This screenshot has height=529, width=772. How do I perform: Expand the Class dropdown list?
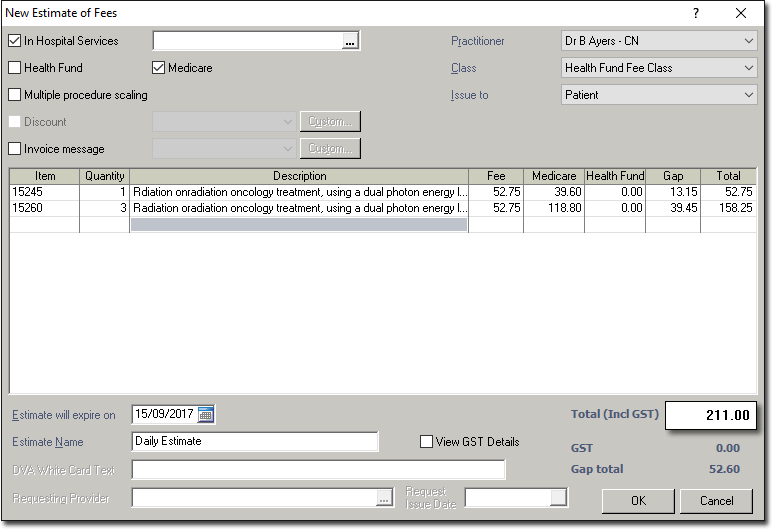659,68
